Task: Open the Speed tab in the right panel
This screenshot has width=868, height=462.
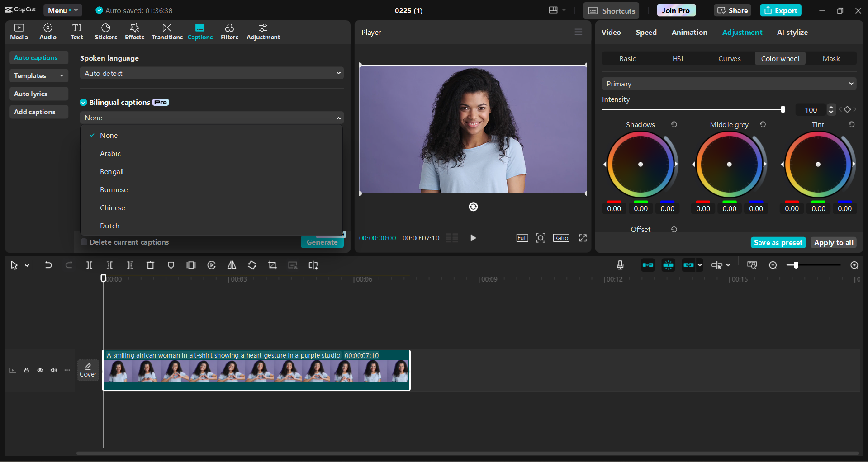Action: (x=646, y=32)
